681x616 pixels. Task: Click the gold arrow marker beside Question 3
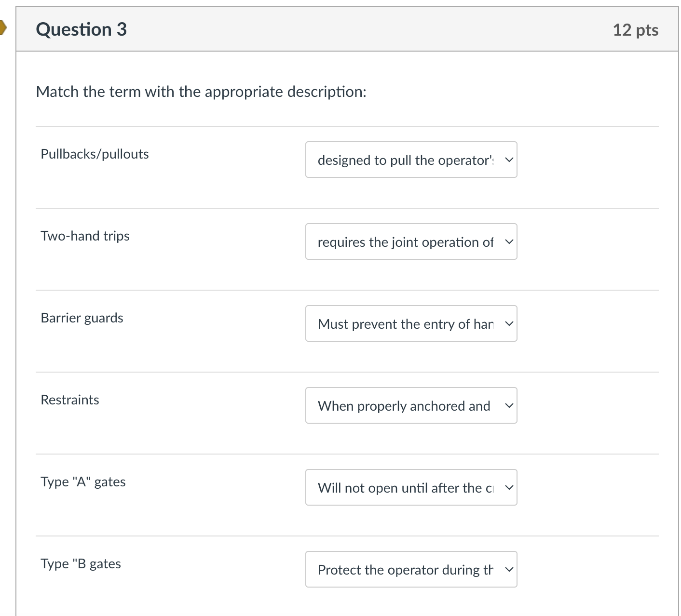coord(3,28)
